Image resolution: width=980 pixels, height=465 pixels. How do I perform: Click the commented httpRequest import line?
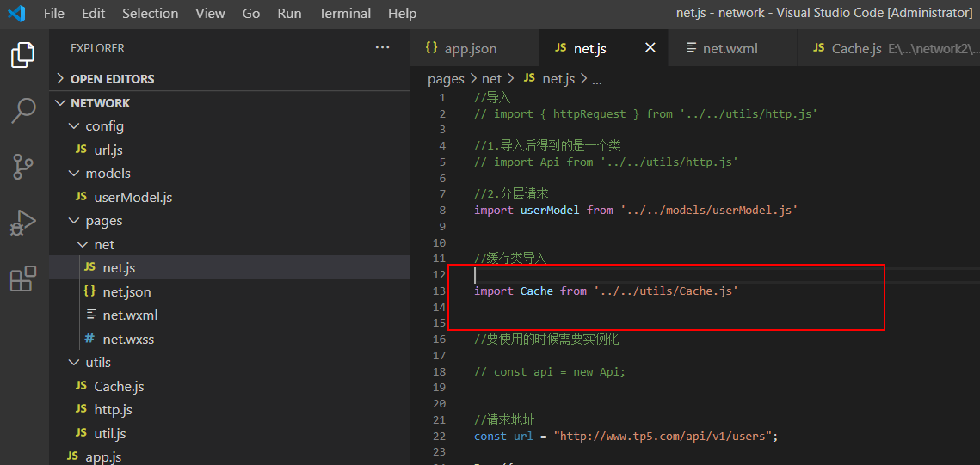(x=646, y=114)
